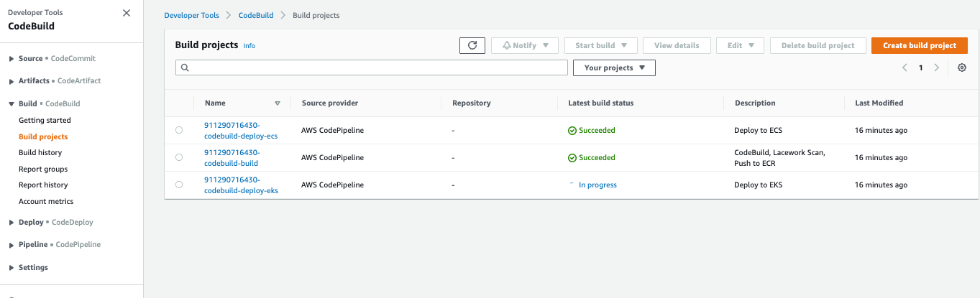This screenshot has width=980, height=298.
Task: Open the Start build dropdown
Action: coord(601,45)
